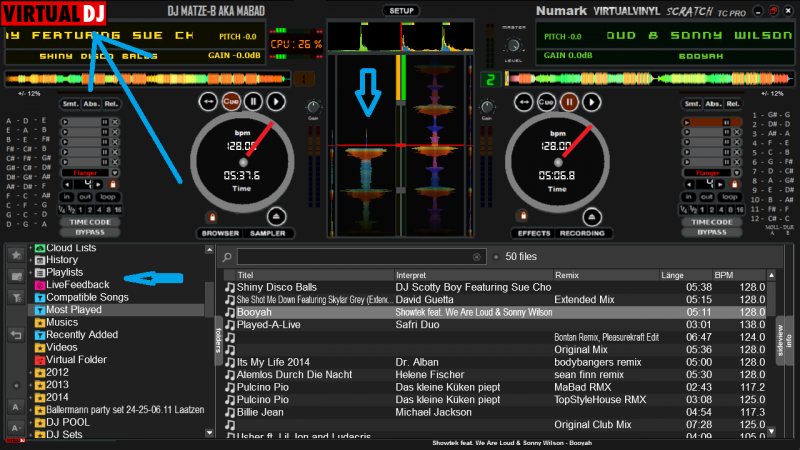Click the right deck sync button

point(523,102)
